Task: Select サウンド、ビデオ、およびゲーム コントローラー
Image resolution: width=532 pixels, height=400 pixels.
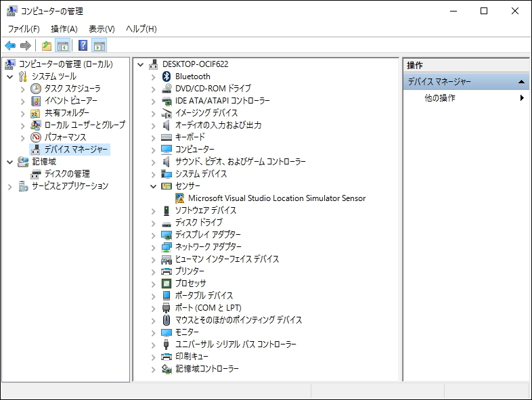Action: 240,162
